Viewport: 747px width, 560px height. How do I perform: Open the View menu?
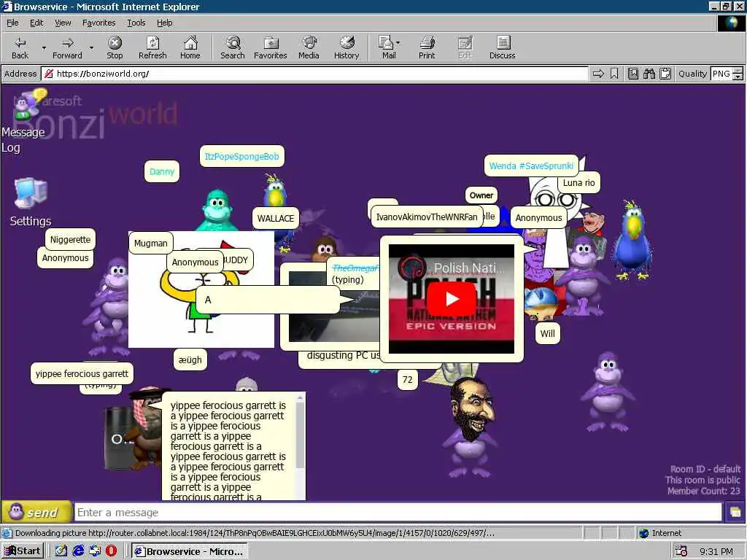coord(63,23)
